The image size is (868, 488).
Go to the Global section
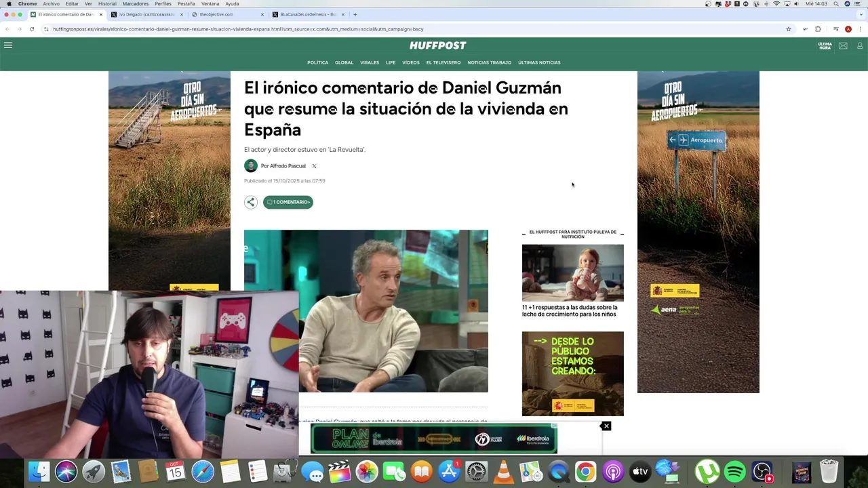[x=344, y=62]
